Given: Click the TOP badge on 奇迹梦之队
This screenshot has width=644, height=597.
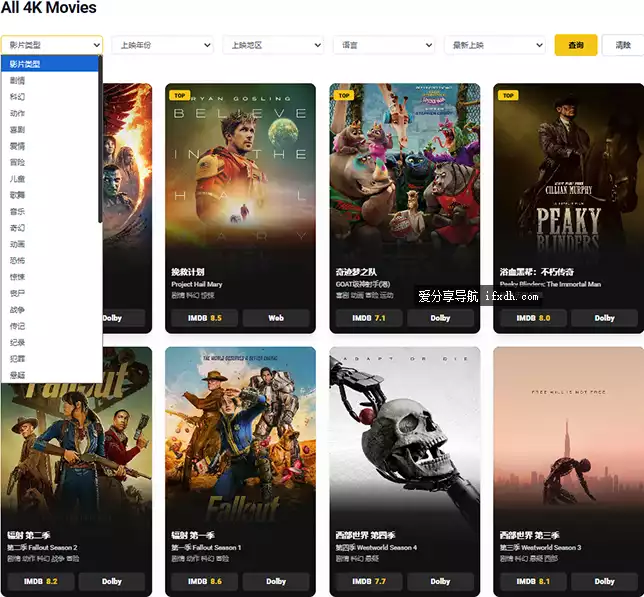Looking at the screenshot, I should pos(344,95).
